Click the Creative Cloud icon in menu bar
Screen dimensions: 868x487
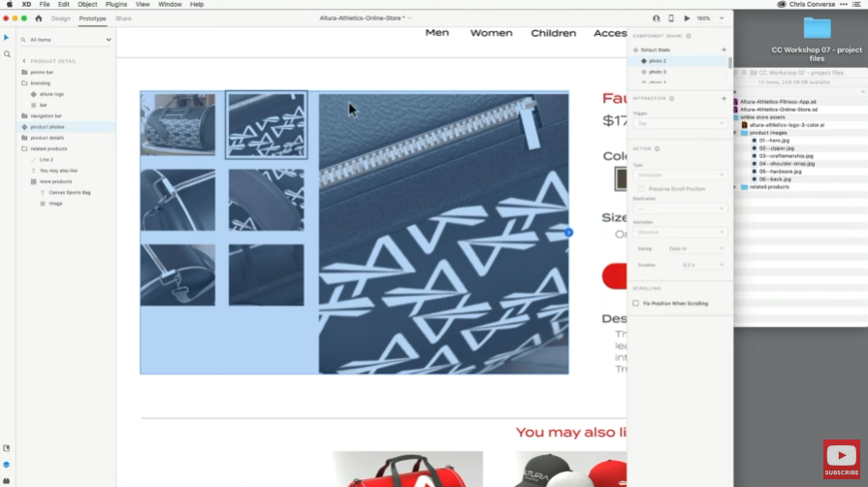point(781,5)
